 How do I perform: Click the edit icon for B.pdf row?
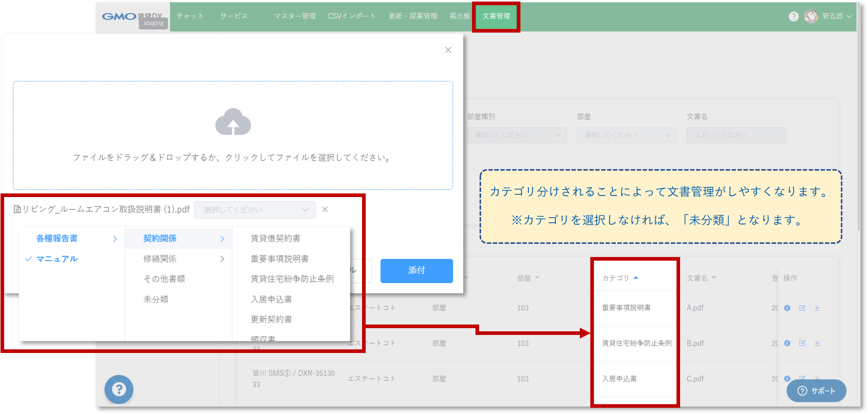802,343
